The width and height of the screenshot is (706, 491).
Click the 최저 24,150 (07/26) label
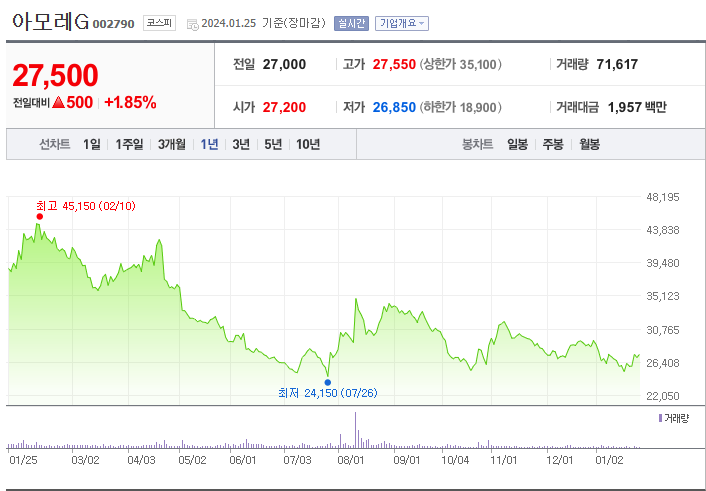tap(328, 393)
